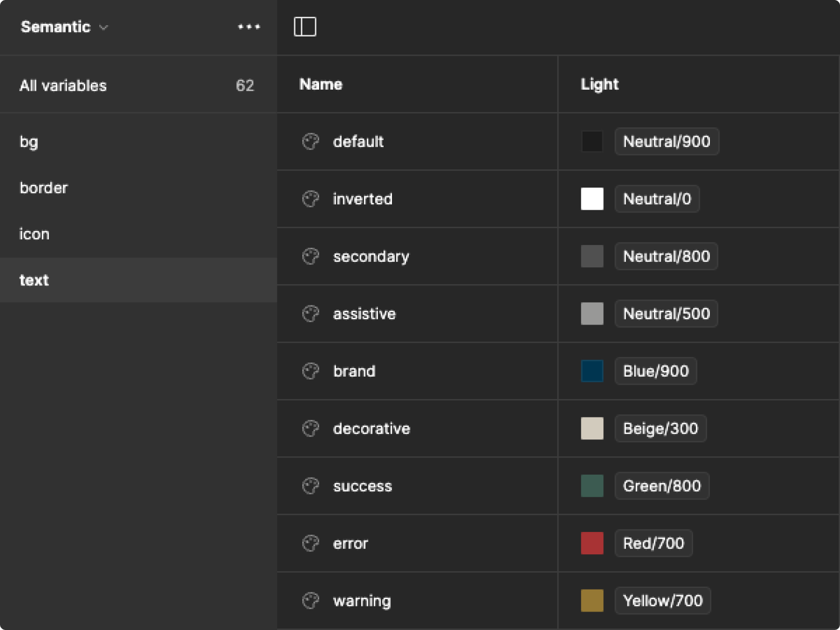Open the border variable group
Image resolution: width=840 pixels, height=630 pixels.
pos(44,188)
